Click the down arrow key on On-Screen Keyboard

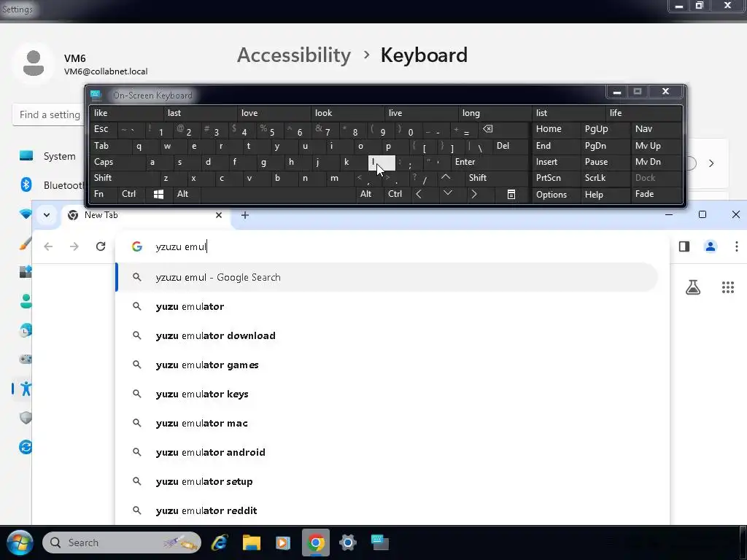pos(447,194)
